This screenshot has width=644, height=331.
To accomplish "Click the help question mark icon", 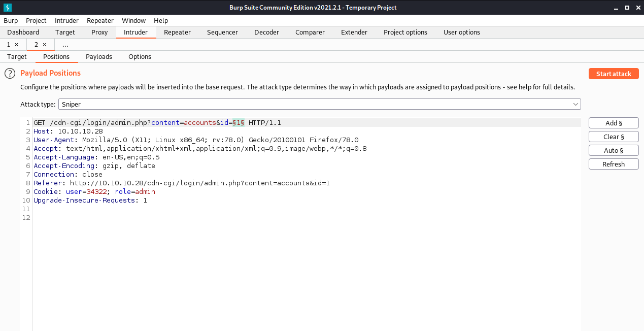I will (10, 74).
